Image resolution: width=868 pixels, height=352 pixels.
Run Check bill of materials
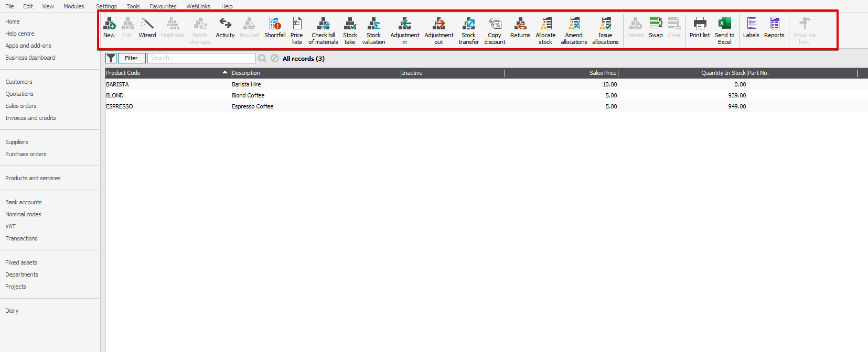323,30
